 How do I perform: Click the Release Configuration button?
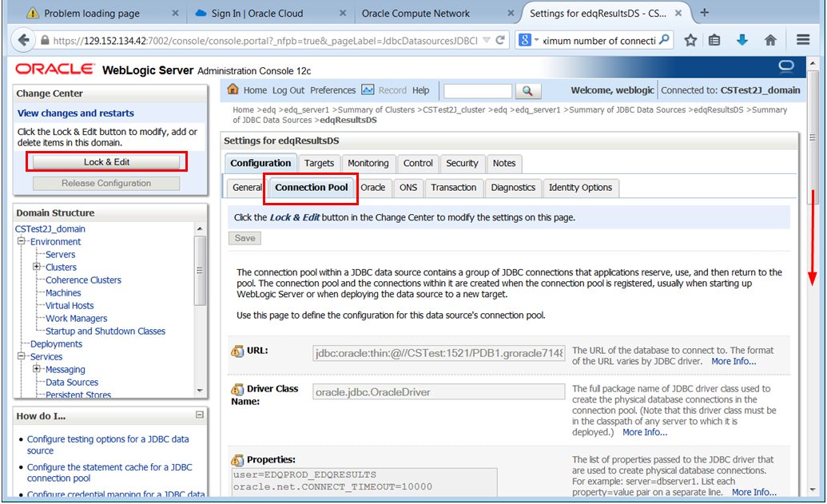[106, 184]
